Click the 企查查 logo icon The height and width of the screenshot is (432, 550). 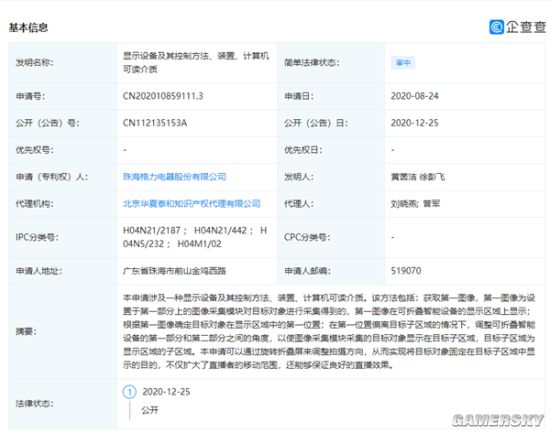coord(496,27)
